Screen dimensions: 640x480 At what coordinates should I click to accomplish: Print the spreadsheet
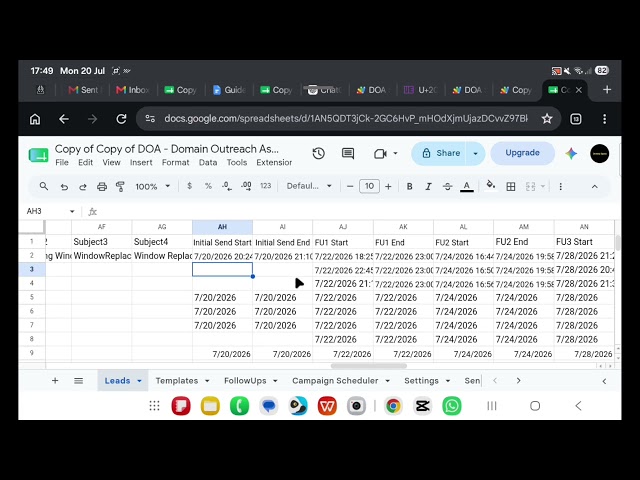(102, 187)
